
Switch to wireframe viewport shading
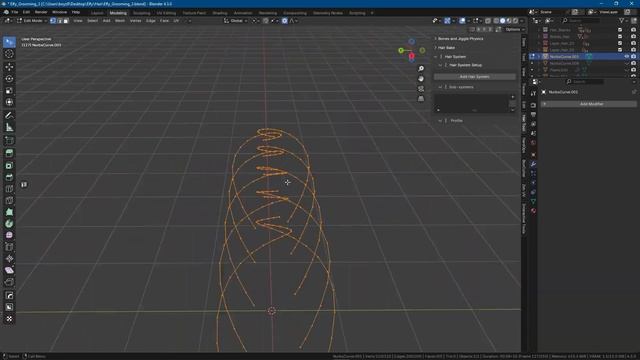coord(496,21)
